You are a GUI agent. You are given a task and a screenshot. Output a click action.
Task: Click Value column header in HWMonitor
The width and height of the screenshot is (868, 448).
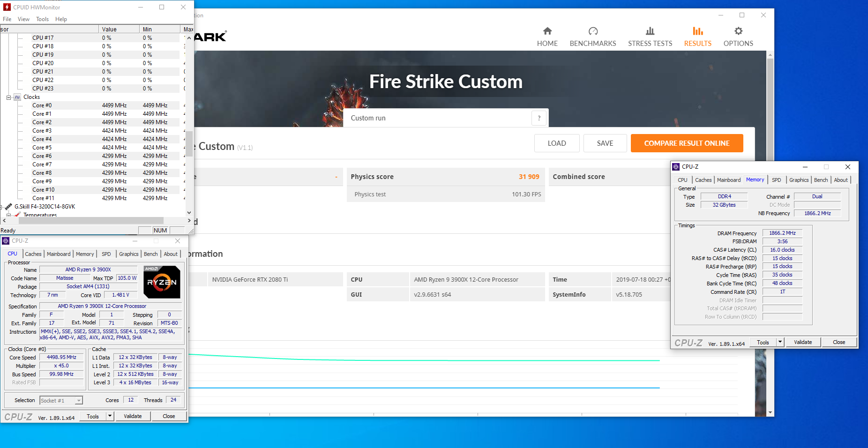pos(119,29)
